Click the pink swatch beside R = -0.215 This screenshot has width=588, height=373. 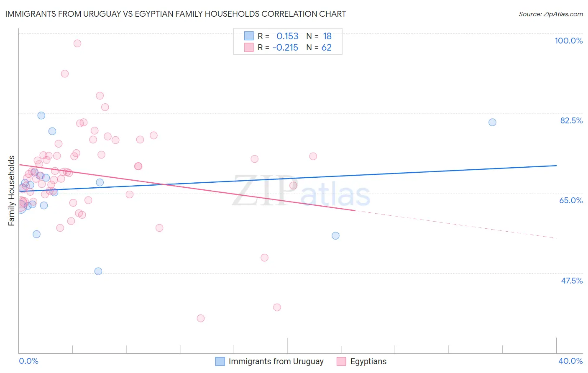pyautogui.click(x=249, y=47)
